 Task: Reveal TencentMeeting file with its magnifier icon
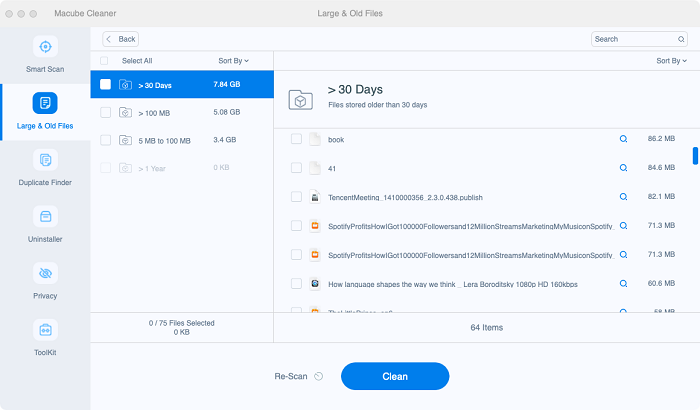tap(623, 197)
